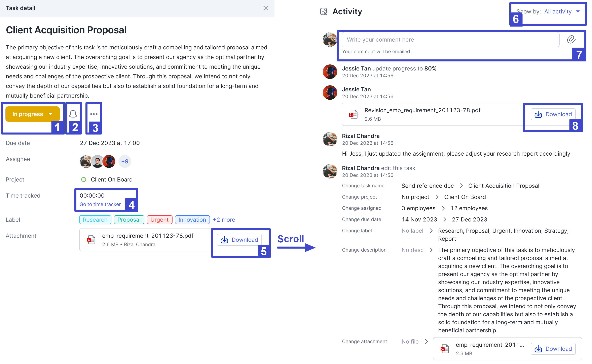Expand the +9 additional assignees
Viewport: 592px width, 364px height.
pyautogui.click(x=125, y=161)
